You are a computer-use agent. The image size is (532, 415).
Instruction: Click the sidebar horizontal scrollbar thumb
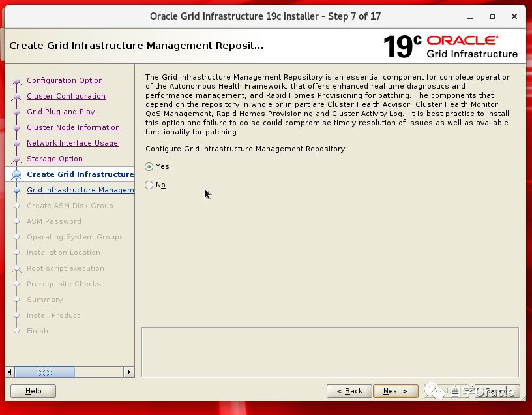coord(44,372)
